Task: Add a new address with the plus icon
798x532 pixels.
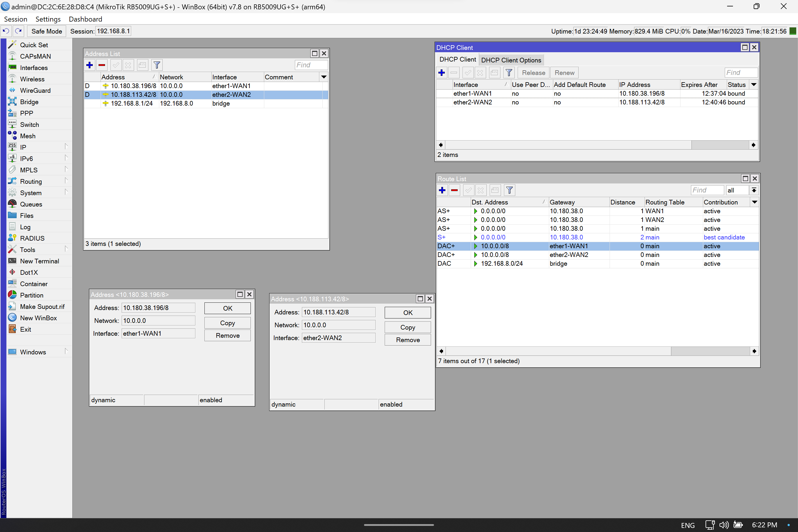Action: pos(89,65)
